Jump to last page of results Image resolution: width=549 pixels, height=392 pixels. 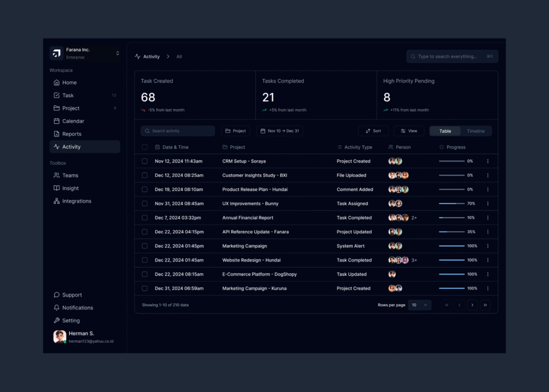pos(485,305)
